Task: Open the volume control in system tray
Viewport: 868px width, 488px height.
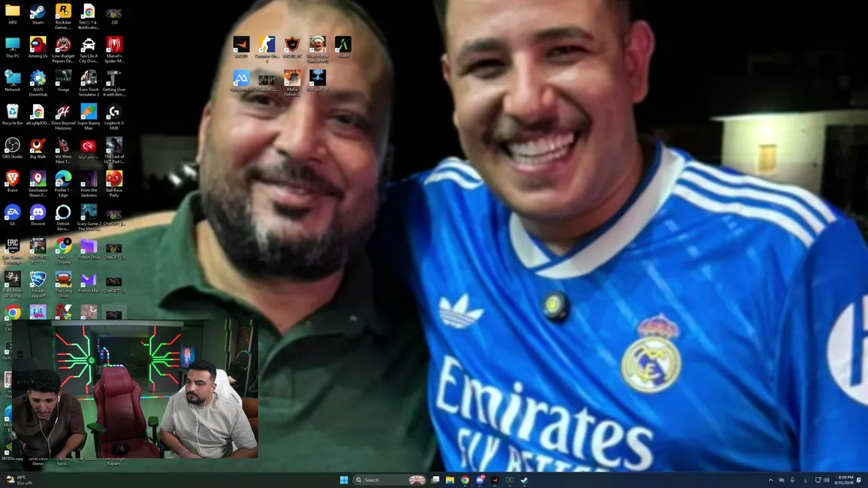Action: (826, 480)
